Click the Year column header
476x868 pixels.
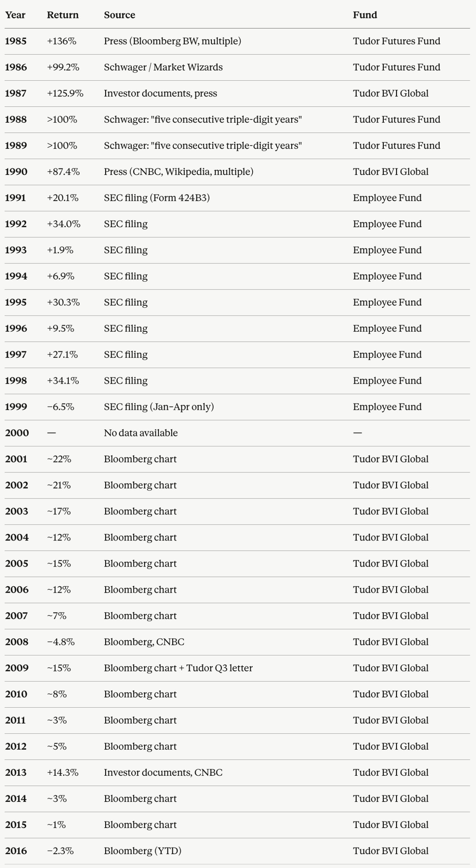(15, 15)
